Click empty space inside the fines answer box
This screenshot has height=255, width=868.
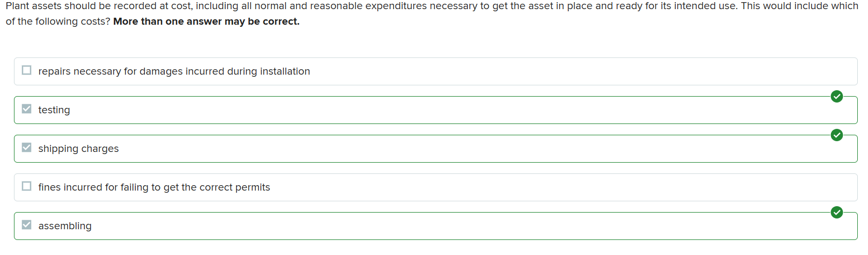(x=536, y=187)
